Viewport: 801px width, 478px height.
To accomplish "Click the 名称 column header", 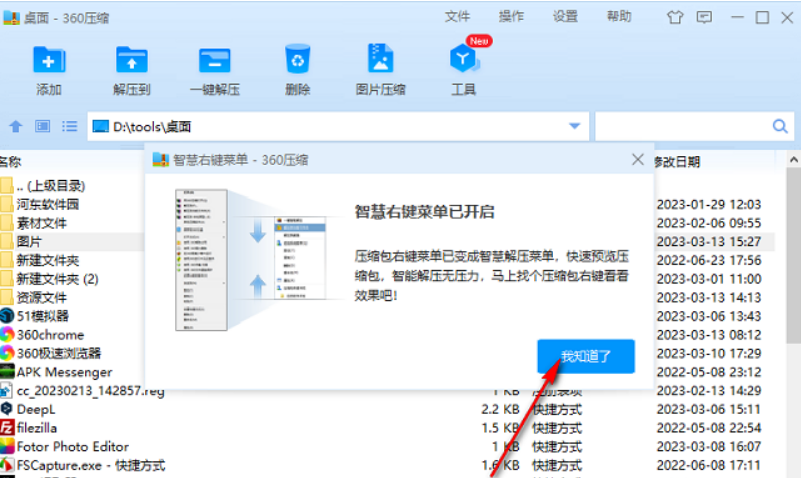I will tap(10, 162).
